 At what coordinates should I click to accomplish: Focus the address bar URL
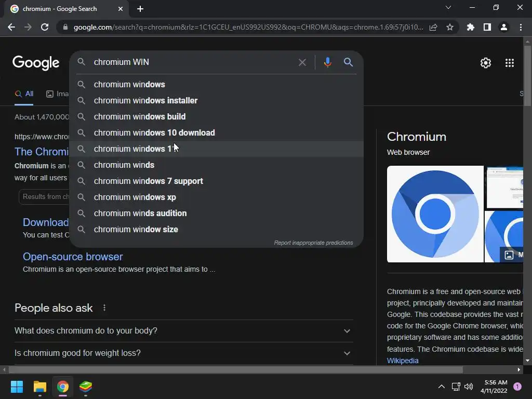pos(248,27)
